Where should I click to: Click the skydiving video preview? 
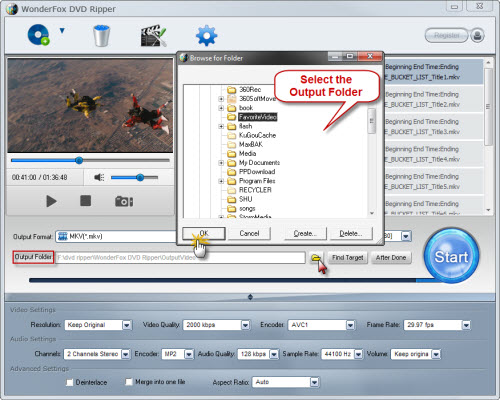pos(90,105)
